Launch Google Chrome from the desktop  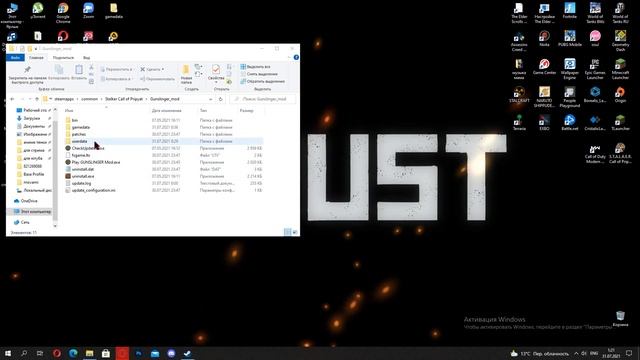point(63,12)
